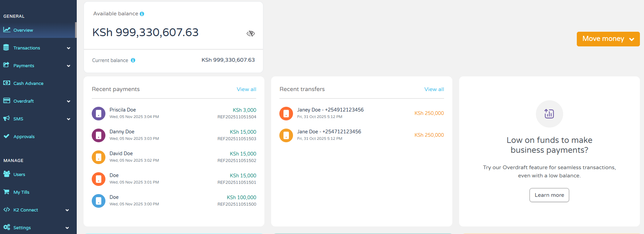644x234 pixels.
Task: Expand the Payments submenu chevron
Action: coord(69,66)
